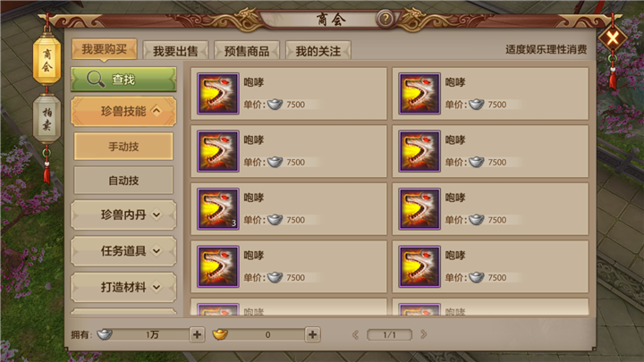The height and width of the screenshot is (362, 644).
Task: Click the top-right column 咆哮 skill icon
Action: tap(419, 94)
